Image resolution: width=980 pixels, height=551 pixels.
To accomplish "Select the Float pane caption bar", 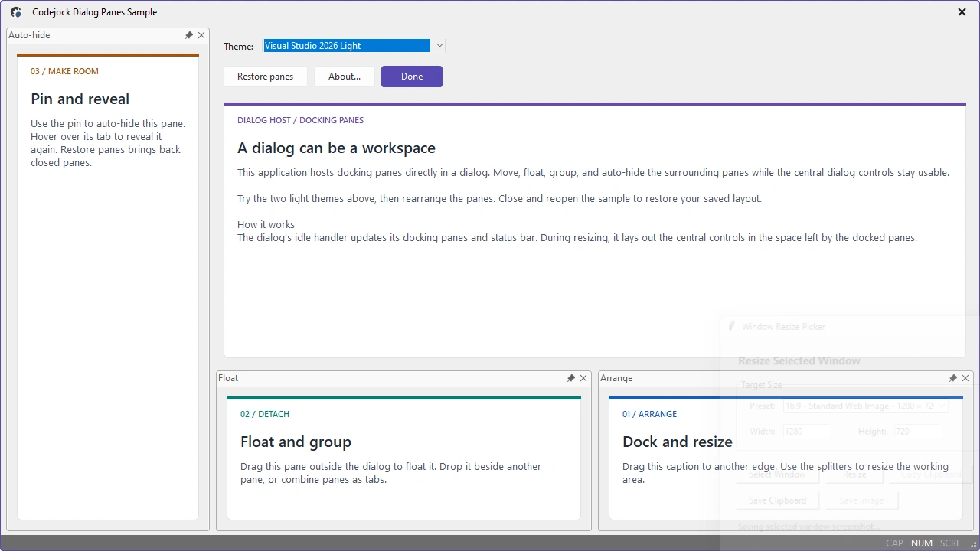I will coord(391,378).
